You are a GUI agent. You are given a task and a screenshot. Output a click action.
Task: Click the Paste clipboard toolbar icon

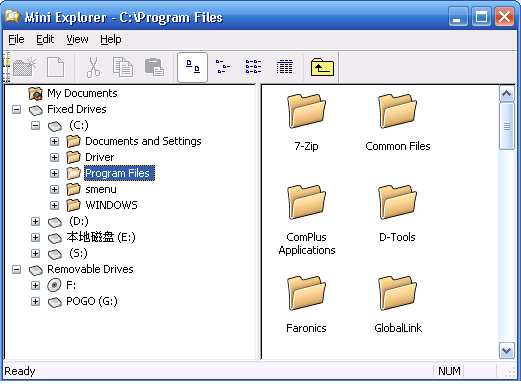pyautogui.click(x=154, y=67)
